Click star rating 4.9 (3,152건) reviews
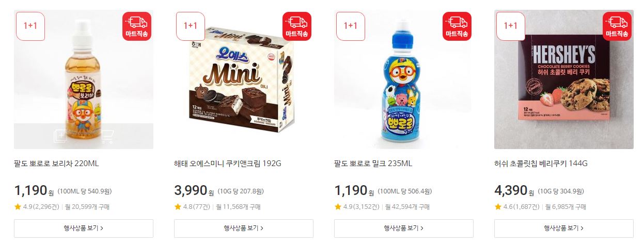 click(357, 207)
